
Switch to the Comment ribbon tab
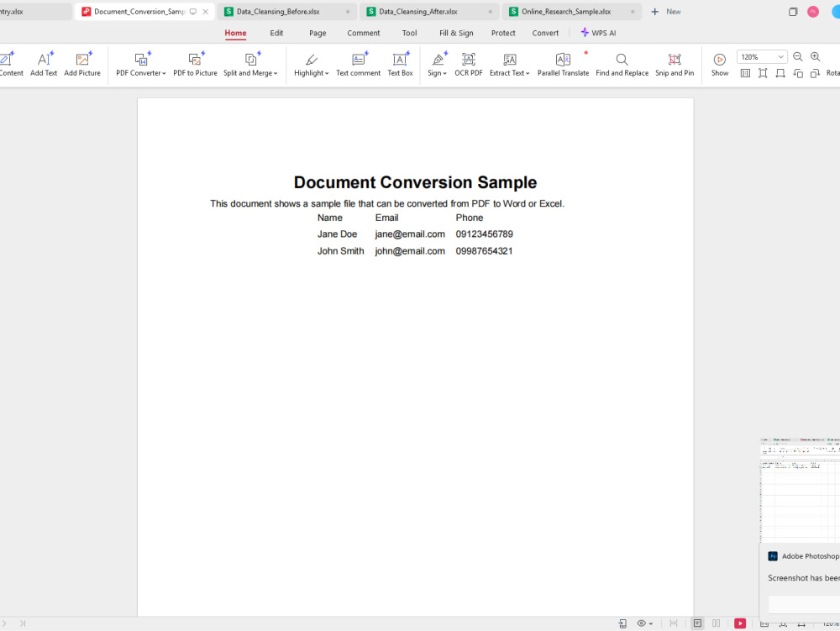pyautogui.click(x=364, y=34)
